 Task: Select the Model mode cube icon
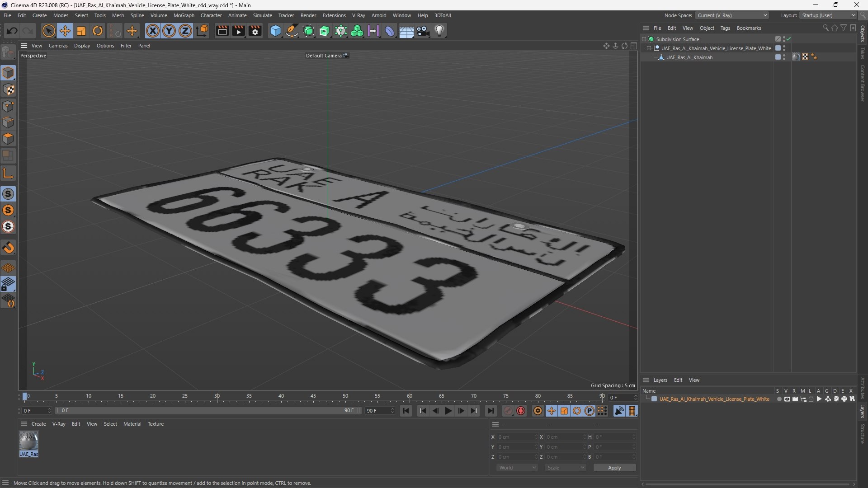point(8,73)
